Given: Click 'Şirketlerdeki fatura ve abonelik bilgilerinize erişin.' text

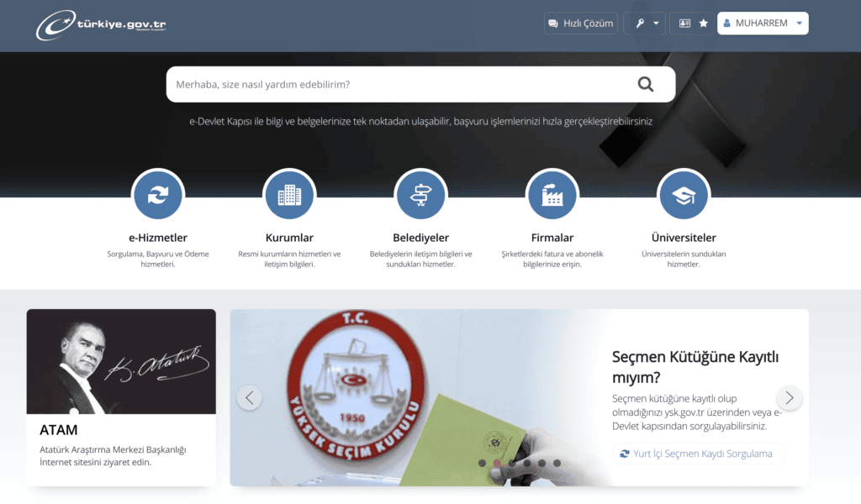Looking at the screenshot, I should click(x=552, y=259).
